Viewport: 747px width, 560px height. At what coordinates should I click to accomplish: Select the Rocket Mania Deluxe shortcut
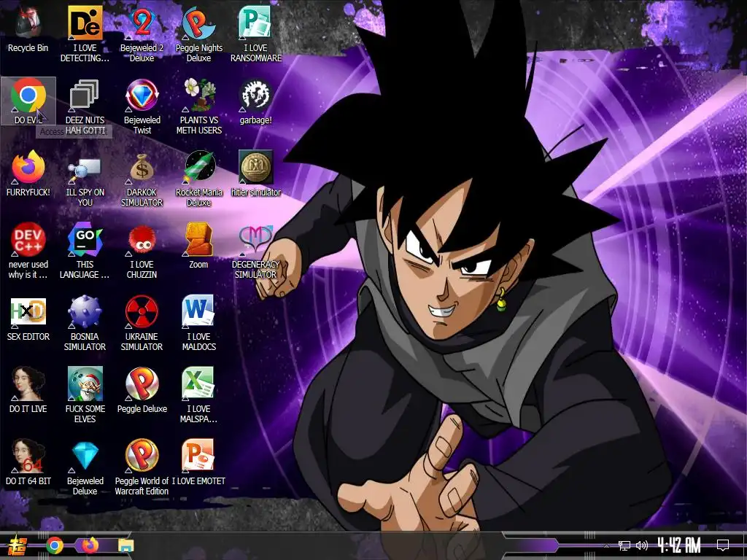(199, 179)
